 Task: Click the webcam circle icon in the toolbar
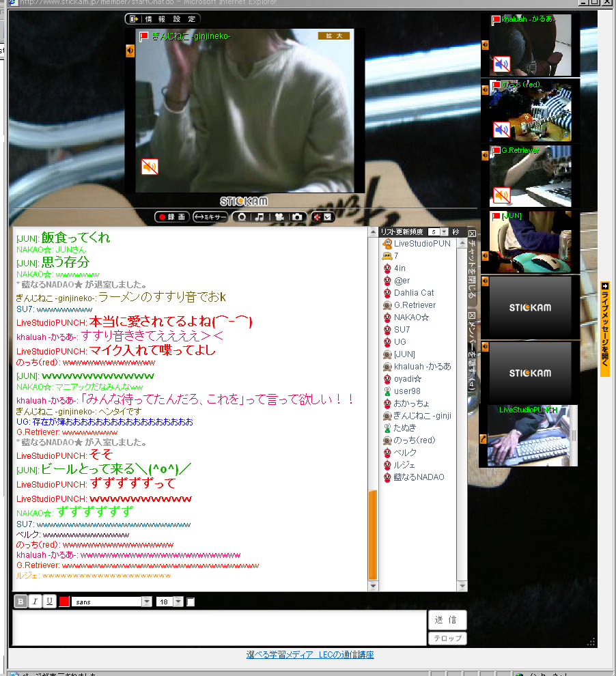(242, 217)
